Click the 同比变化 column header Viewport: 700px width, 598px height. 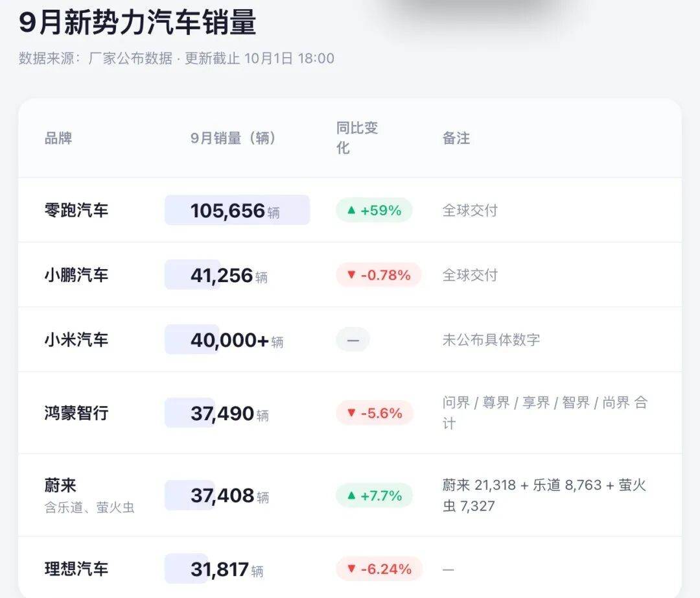(x=356, y=138)
